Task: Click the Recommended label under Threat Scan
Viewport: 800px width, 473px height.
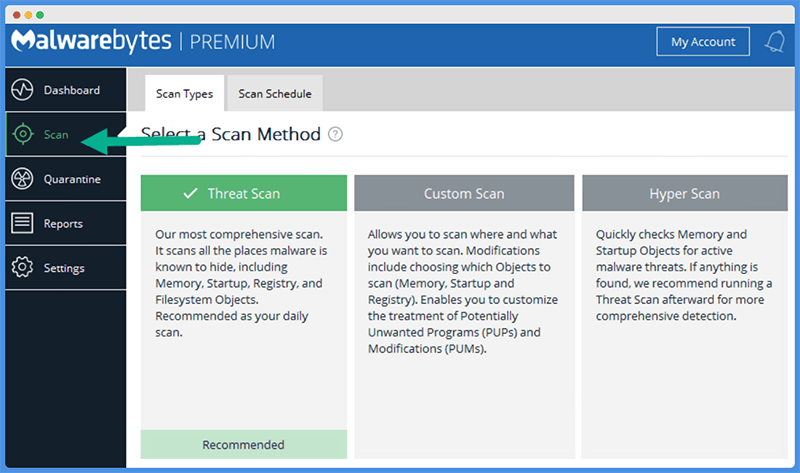Action: pos(243,444)
